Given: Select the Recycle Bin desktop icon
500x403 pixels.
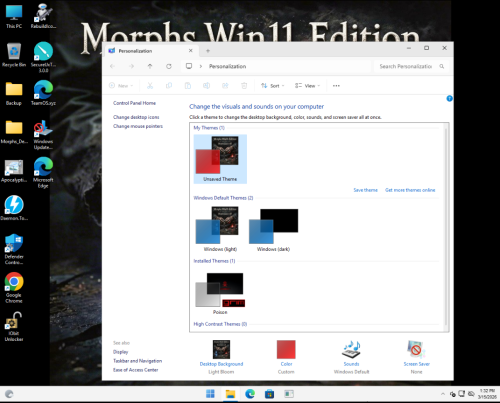Looking at the screenshot, I should (x=14, y=55).
